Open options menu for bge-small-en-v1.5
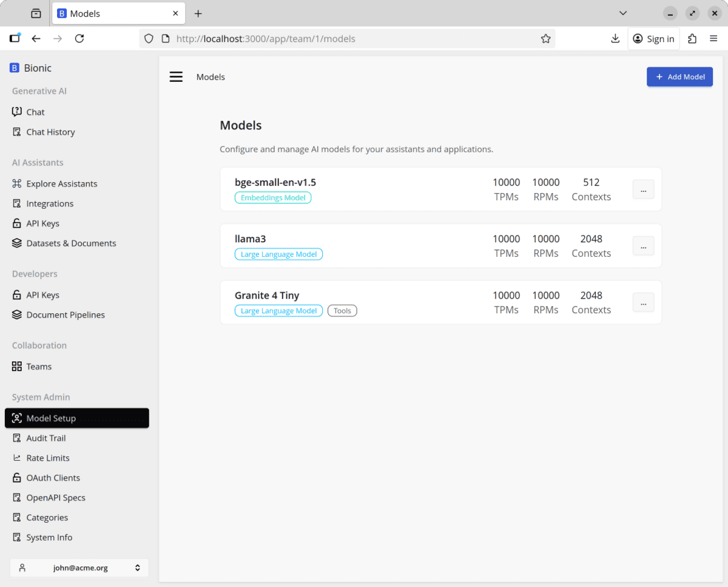Image resolution: width=728 pixels, height=587 pixels. pyautogui.click(x=643, y=189)
